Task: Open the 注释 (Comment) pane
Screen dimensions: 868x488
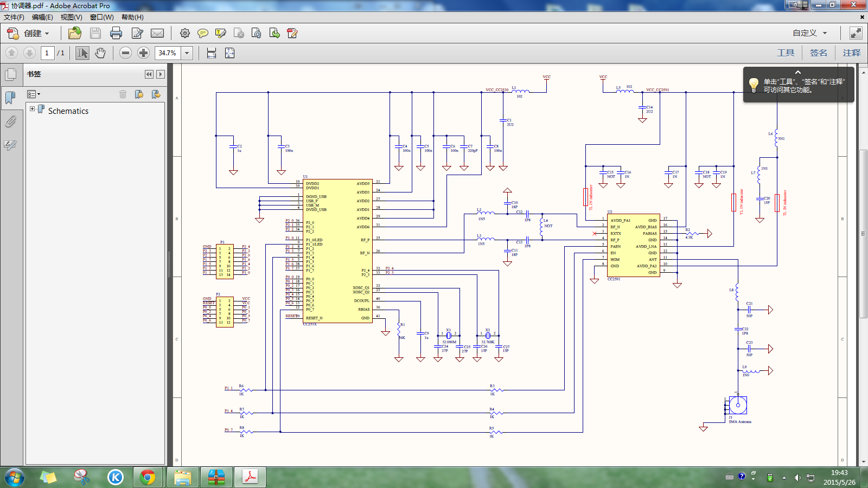Action: pyautogui.click(x=851, y=53)
